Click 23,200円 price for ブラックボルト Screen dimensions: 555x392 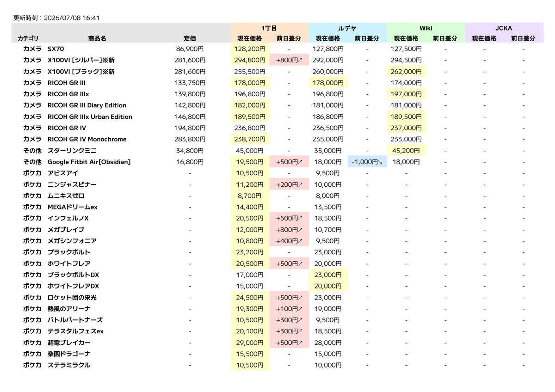tap(250, 252)
